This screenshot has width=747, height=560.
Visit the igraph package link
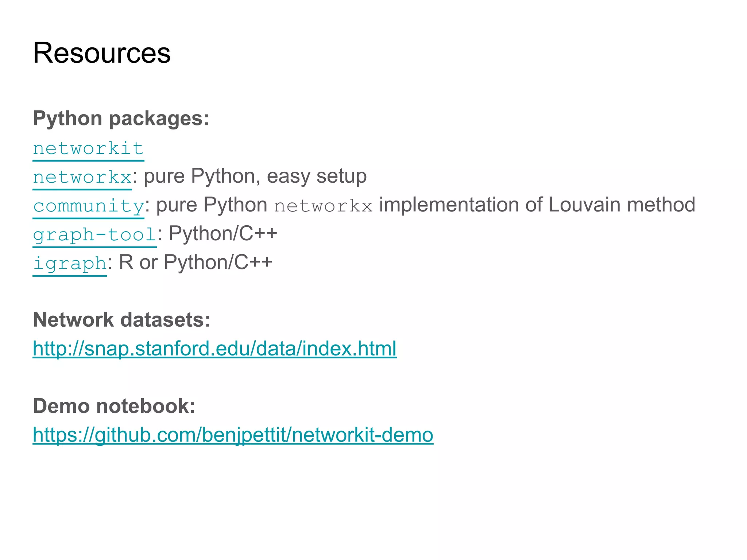click(70, 263)
